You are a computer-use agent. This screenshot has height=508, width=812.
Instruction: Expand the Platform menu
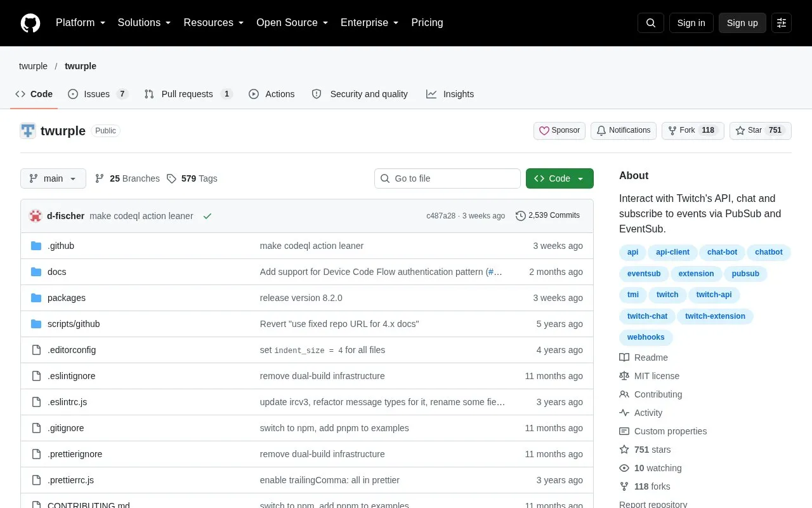click(81, 23)
